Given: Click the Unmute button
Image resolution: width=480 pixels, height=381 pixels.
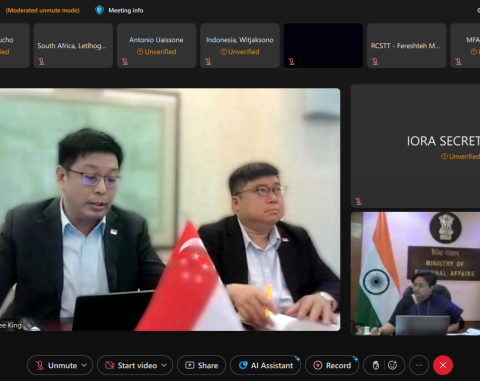Looking at the screenshot, I should pyautogui.click(x=59, y=365).
